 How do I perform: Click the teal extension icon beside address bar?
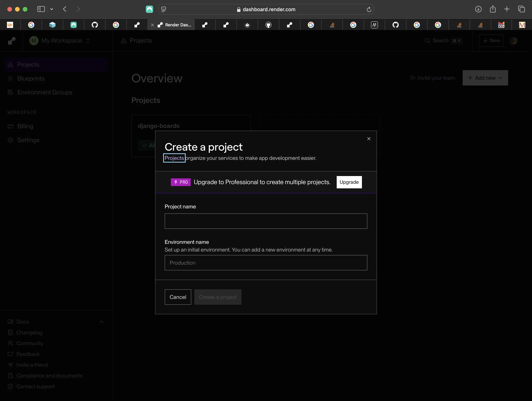coord(149,9)
